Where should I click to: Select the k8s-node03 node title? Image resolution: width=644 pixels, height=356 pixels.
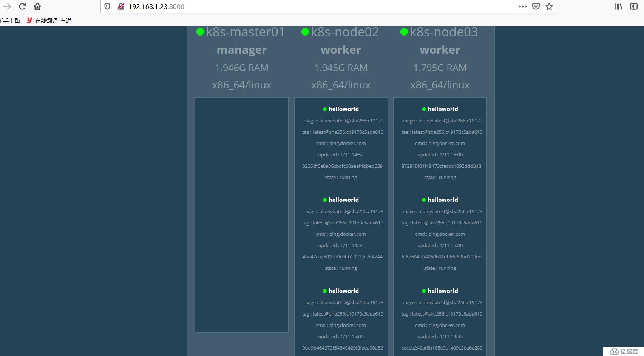(444, 32)
